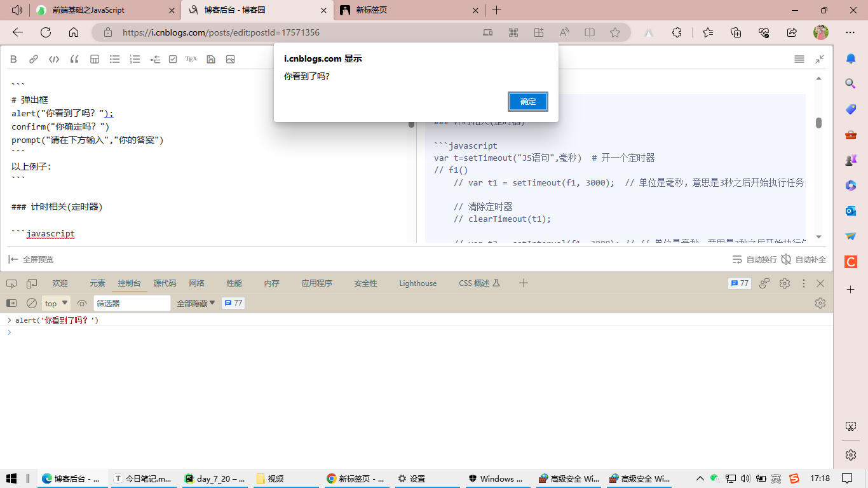Image resolution: width=868 pixels, height=488 pixels.
Task: Create a live expression with the eye icon
Action: pos(82,303)
